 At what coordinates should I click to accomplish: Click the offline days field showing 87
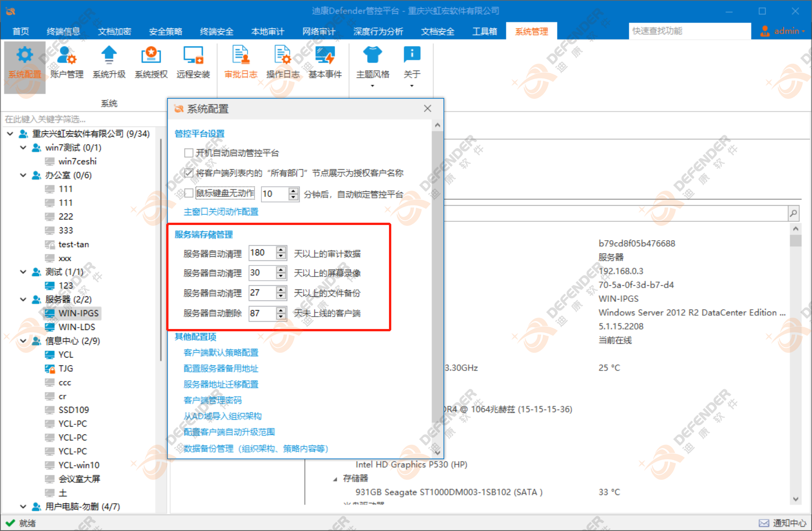262,313
